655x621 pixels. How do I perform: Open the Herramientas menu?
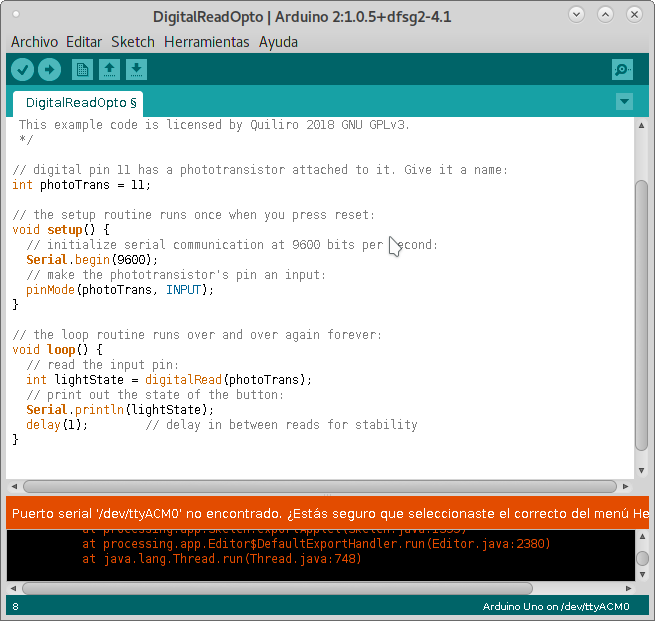[x=207, y=42]
